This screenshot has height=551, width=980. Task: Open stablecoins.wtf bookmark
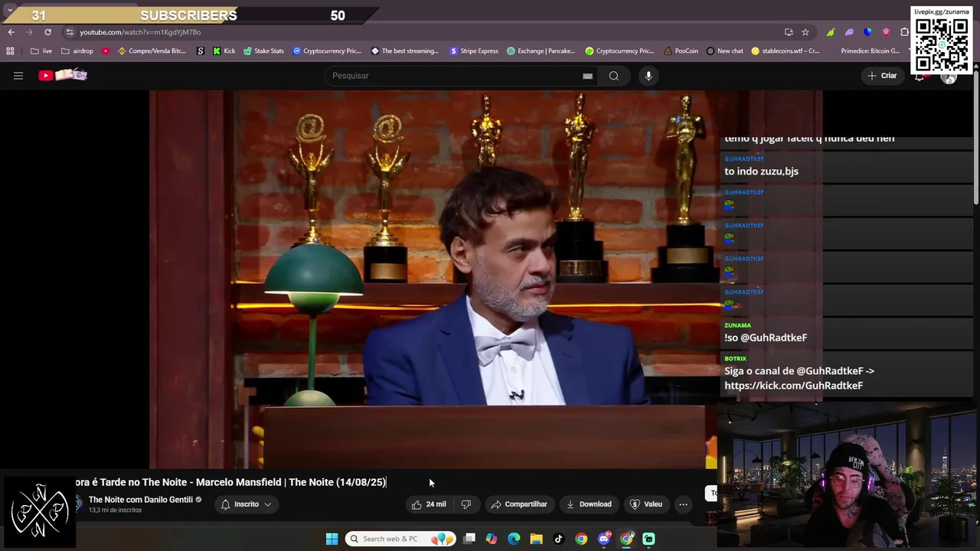tap(786, 51)
